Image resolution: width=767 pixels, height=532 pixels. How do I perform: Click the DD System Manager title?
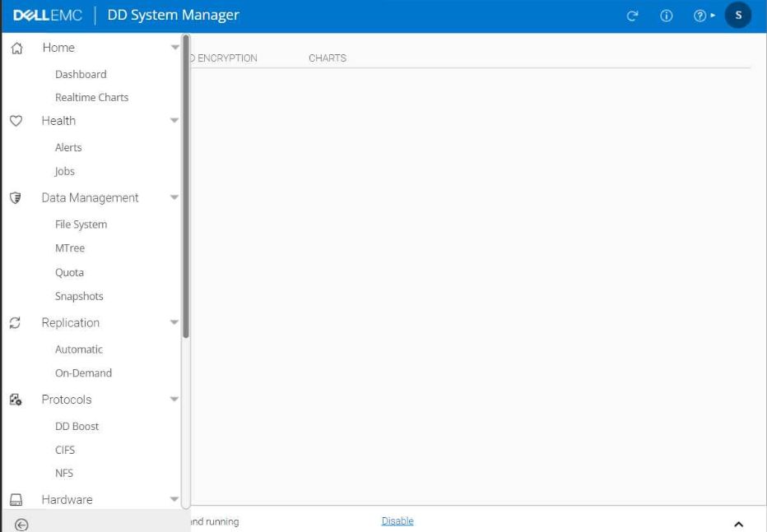click(173, 15)
